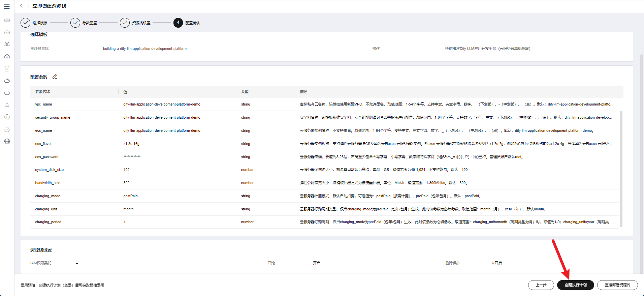Click the ecs_flavor parameter name
Viewport: 644px width, 296px height.
(x=43, y=144)
